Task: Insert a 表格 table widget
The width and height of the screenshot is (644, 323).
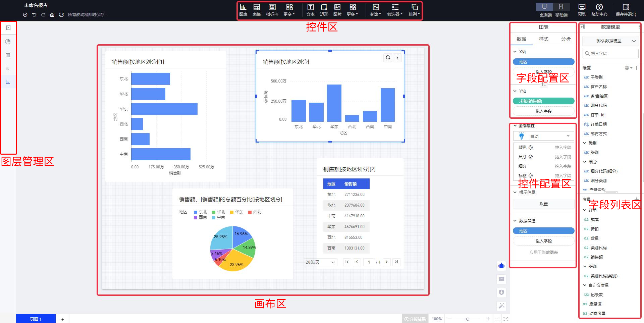Action: 257,10
